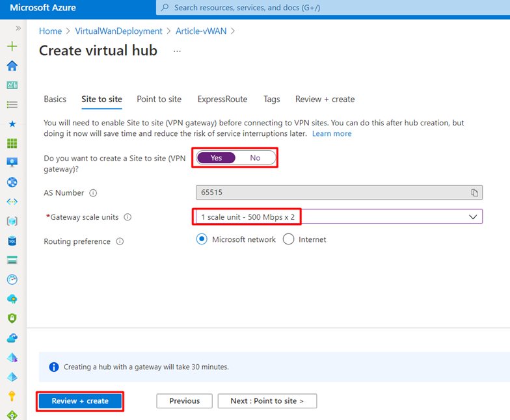Image resolution: width=510 pixels, height=420 pixels.
Task: Open the Gateway scale units dropdown
Action: click(x=339, y=217)
